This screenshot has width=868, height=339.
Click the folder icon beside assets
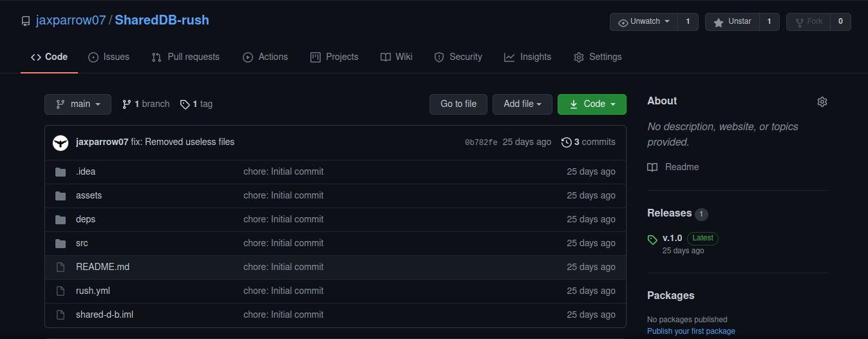pyautogui.click(x=61, y=195)
